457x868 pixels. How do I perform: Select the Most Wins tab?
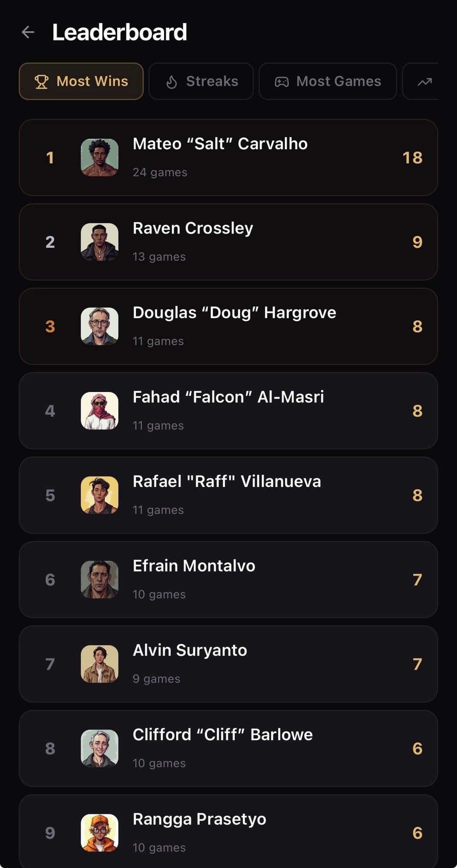click(81, 82)
